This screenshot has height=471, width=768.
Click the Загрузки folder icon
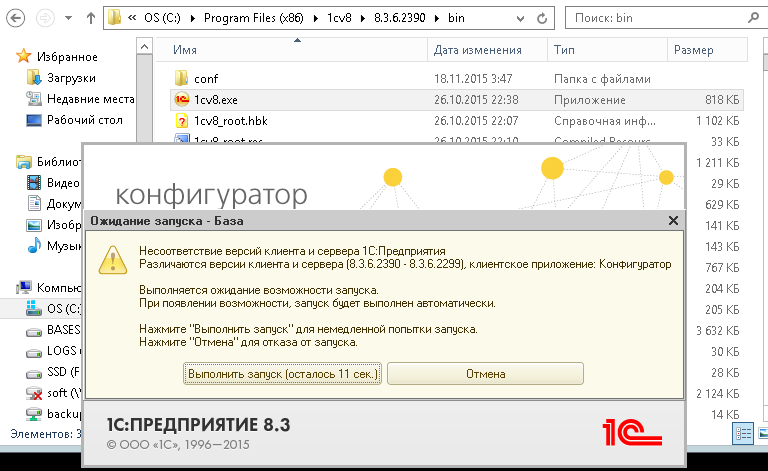pyautogui.click(x=33, y=77)
